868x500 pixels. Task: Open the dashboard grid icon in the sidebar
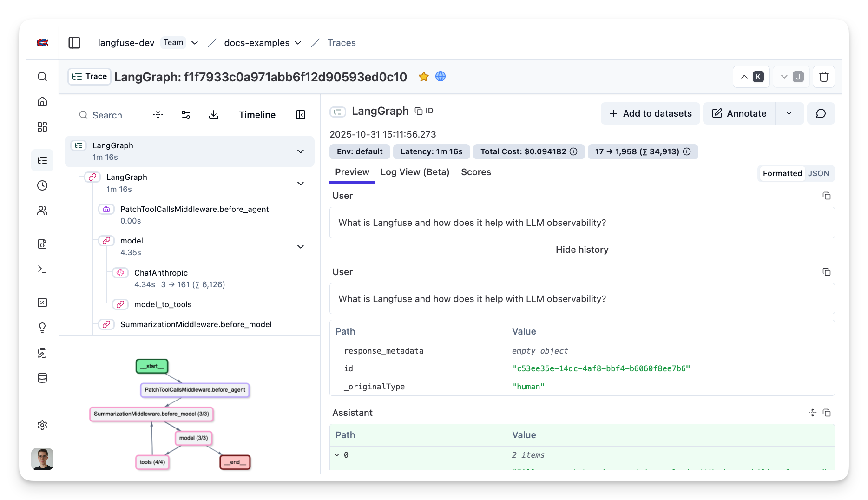(x=42, y=126)
